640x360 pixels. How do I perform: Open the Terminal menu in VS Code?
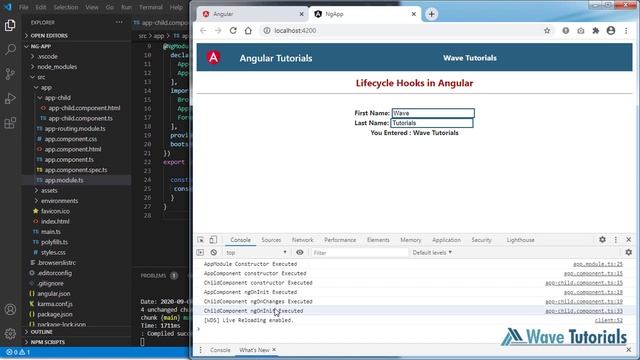(151, 7)
